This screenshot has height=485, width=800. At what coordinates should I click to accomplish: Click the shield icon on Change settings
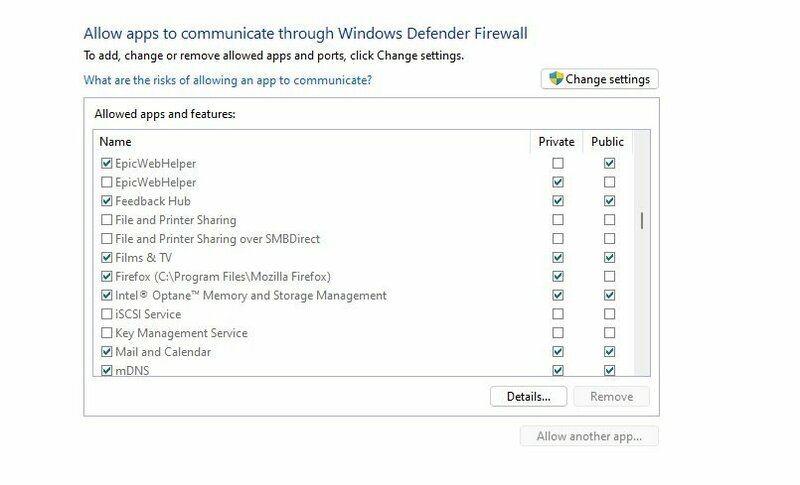[557, 79]
